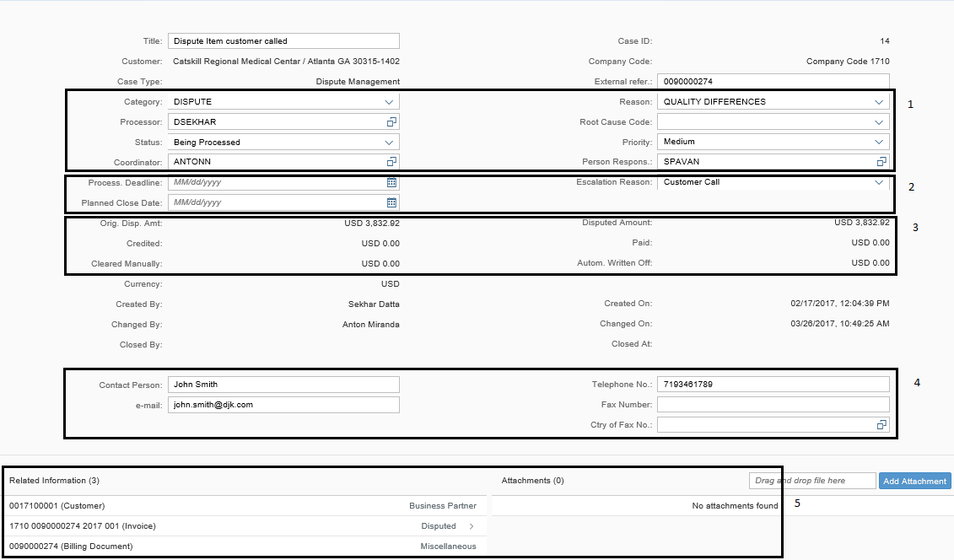954x560 pixels.
Task: Click the Telephone No. input field
Action: click(772, 385)
